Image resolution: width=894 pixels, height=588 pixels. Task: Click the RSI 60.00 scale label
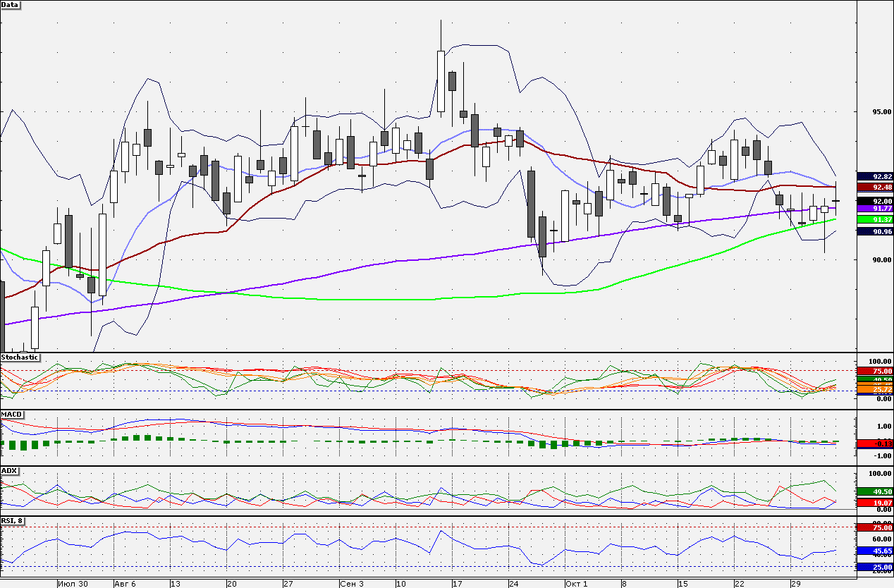pos(882,539)
